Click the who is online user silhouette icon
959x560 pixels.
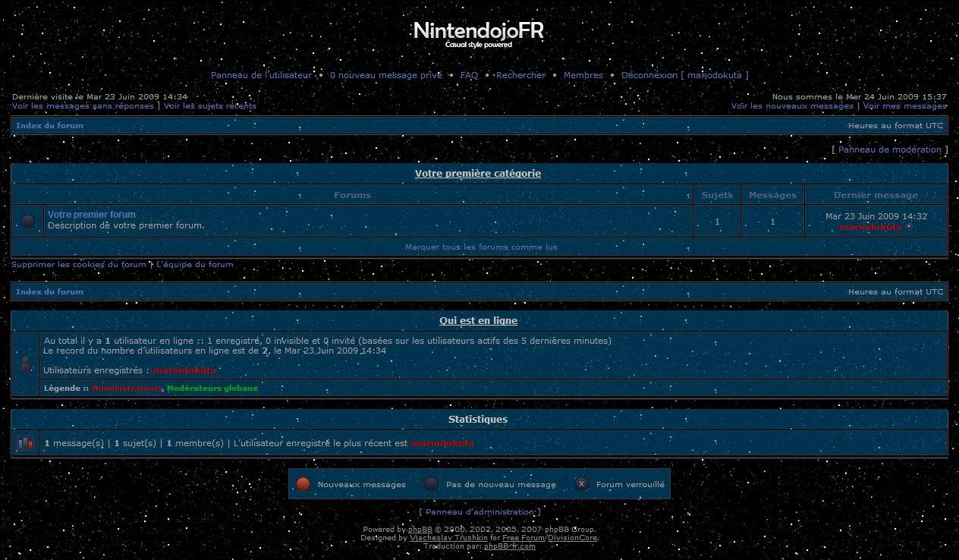[25, 364]
